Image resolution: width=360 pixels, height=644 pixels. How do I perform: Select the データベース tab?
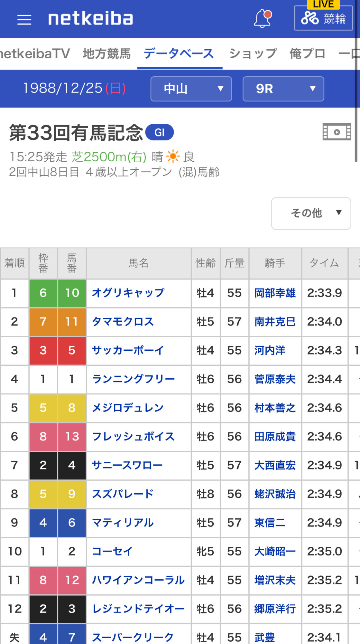[x=179, y=54]
